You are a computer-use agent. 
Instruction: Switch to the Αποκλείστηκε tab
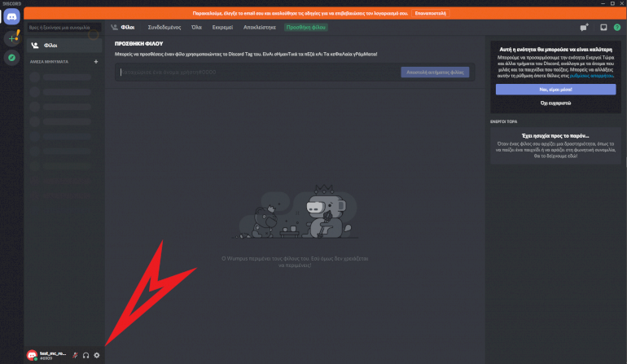[x=260, y=27]
